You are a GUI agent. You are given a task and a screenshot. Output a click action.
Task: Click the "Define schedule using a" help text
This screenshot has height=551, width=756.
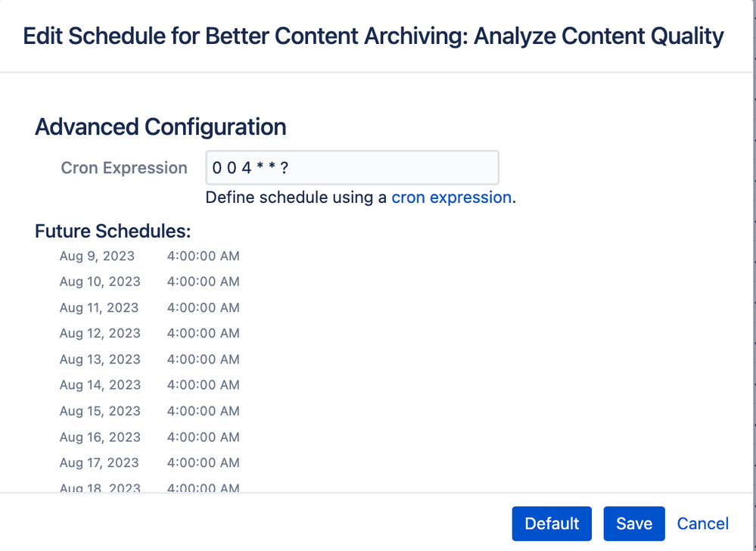click(x=296, y=198)
